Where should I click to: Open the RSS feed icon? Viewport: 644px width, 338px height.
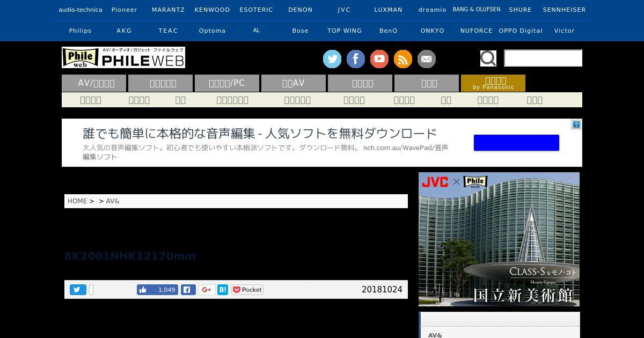403,59
